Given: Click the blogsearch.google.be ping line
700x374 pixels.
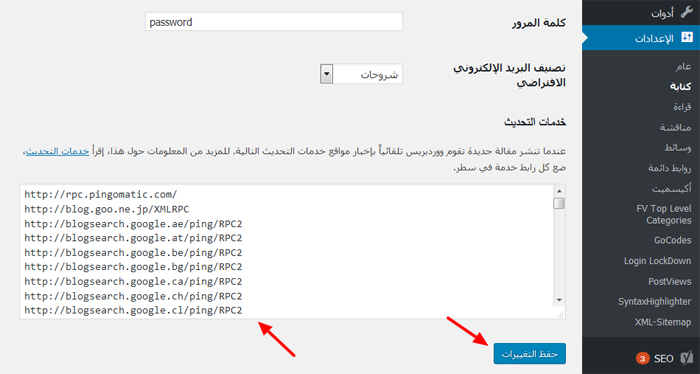Looking at the screenshot, I should click(x=133, y=253).
